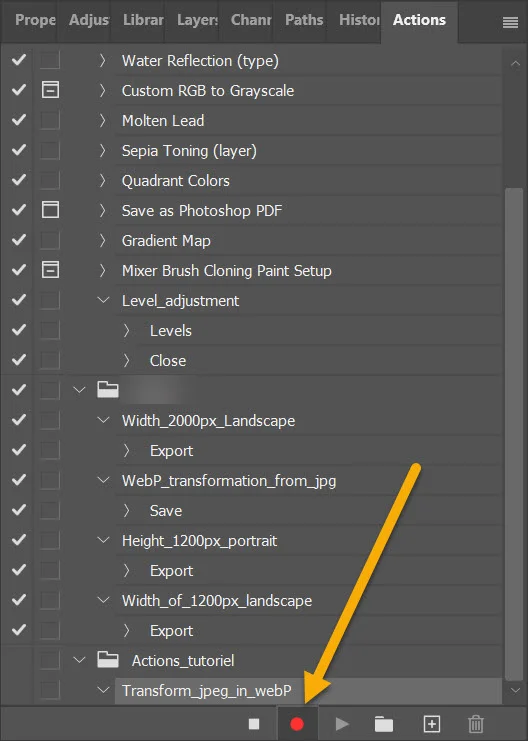Select Mixer Brush Cloning Paint Setup action

coord(308,270)
